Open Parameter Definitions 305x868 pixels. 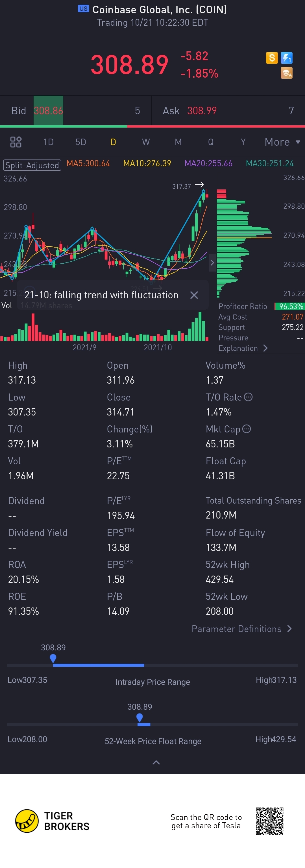tap(242, 629)
